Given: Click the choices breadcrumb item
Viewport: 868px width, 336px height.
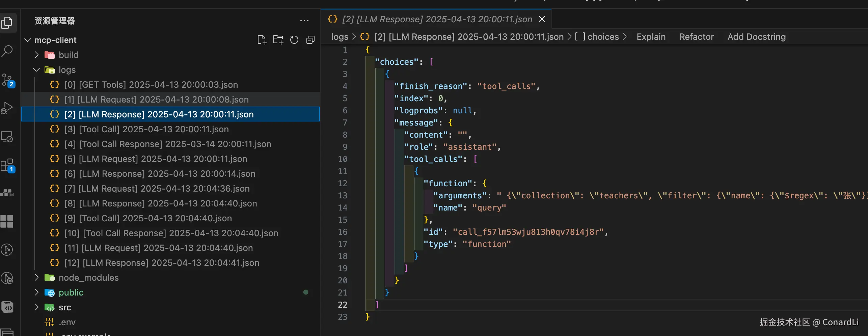Looking at the screenshot, I should (603, 37).
